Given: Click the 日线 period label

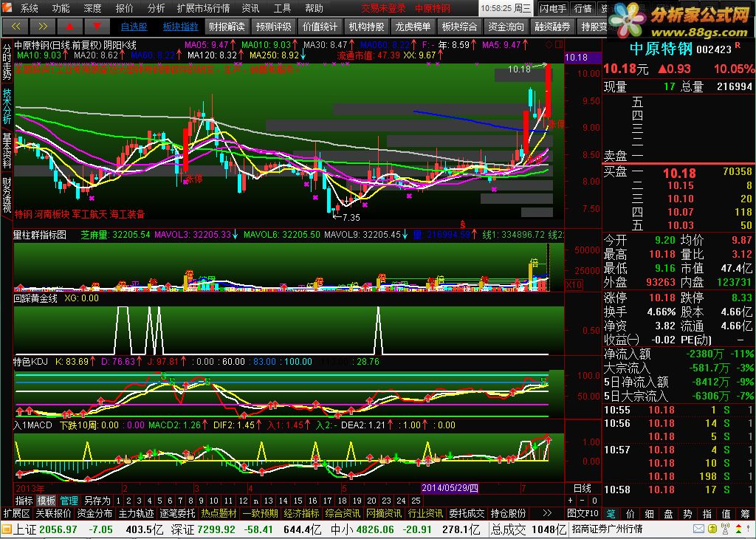Looking at the screenshot, I should click(x=583, y=488).
